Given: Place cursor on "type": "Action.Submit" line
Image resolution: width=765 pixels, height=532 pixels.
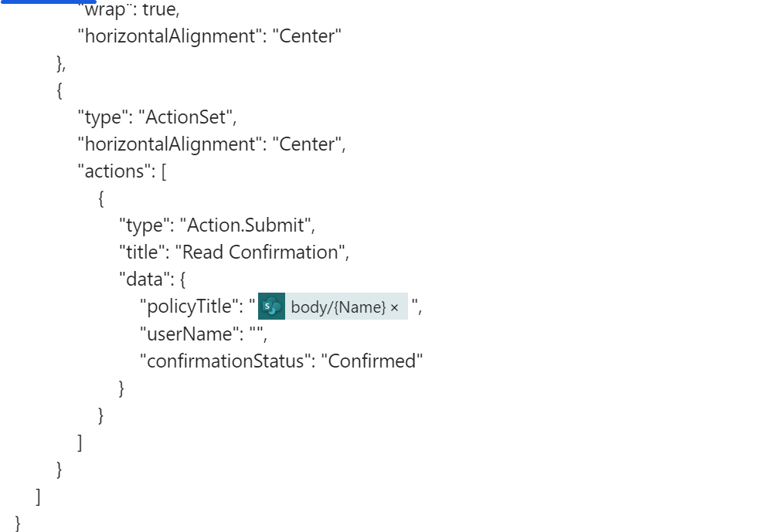Looking at the screenshot, I should point(217,225).
